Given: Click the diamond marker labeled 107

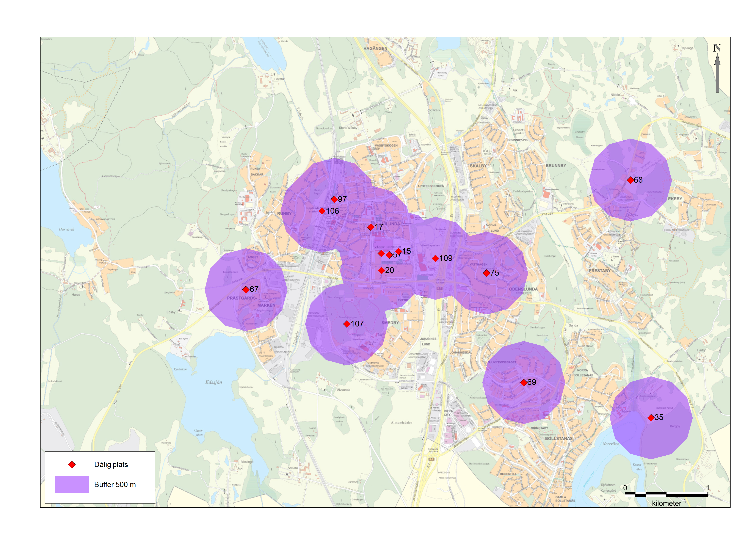Looking at the screenshot, I should click(x=347, y=324).
